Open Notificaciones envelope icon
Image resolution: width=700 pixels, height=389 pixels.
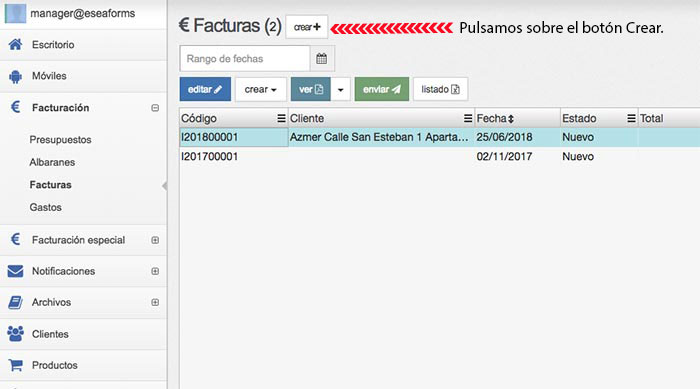(x=15, y=271)
